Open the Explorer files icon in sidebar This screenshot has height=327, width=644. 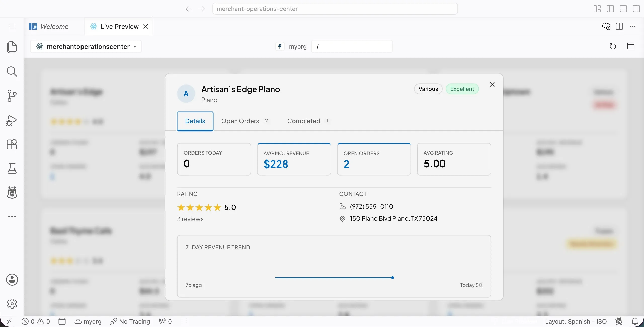(12, 47)
